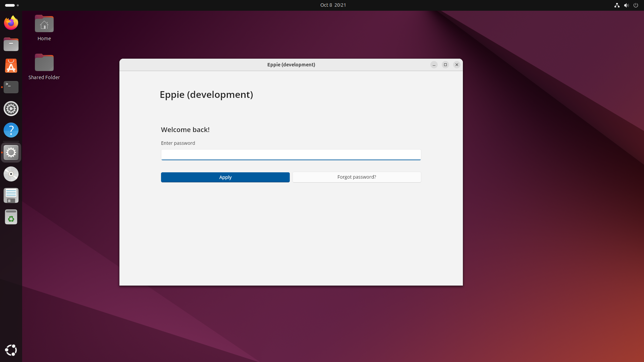This screenshot has height=362, width=644.
Task: Maximize the Eppie window
Action: 445,65
